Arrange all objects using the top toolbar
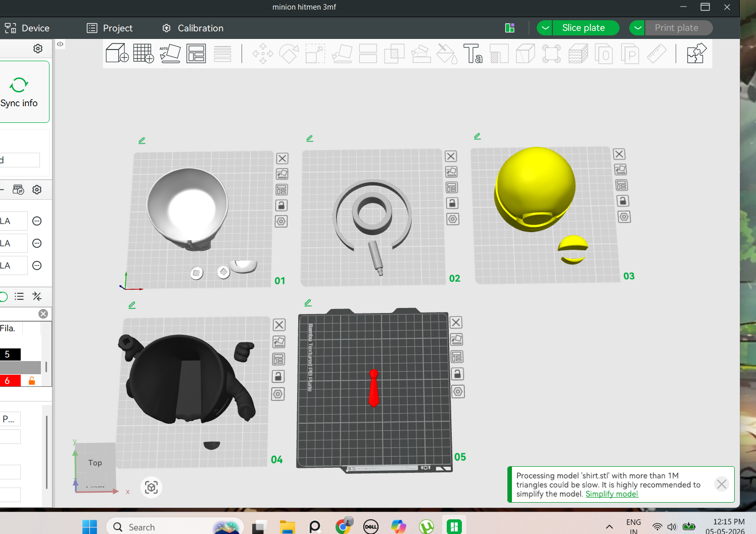The image size is (756, 534). click(x=196, y=53)
